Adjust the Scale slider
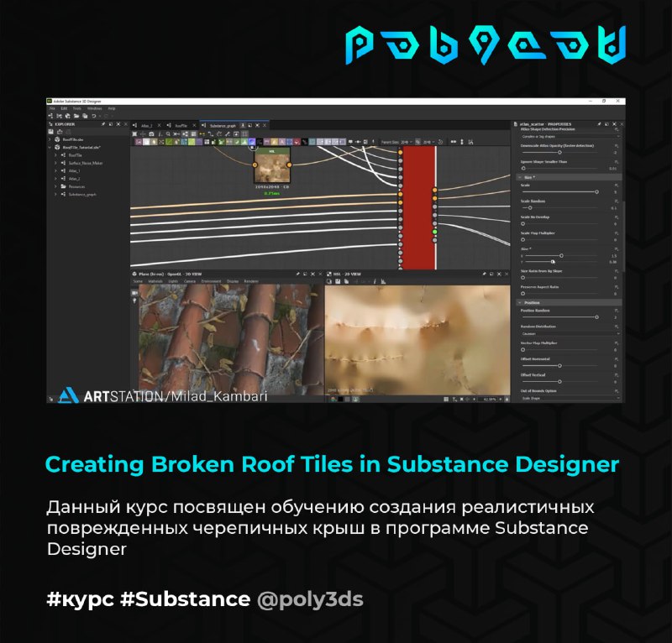 coord(559,192)
